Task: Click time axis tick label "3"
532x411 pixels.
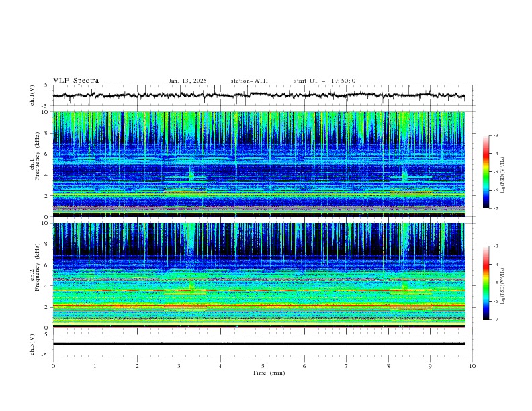Action: tap(179, 366)
